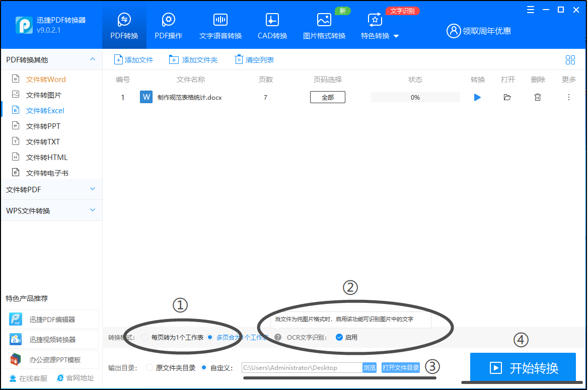Image resolution: width=588 pixels, height=390 pixels.
Task: Select 文件转HTML in sidebar
Action: pyautogui.click(x=46, y=157)
